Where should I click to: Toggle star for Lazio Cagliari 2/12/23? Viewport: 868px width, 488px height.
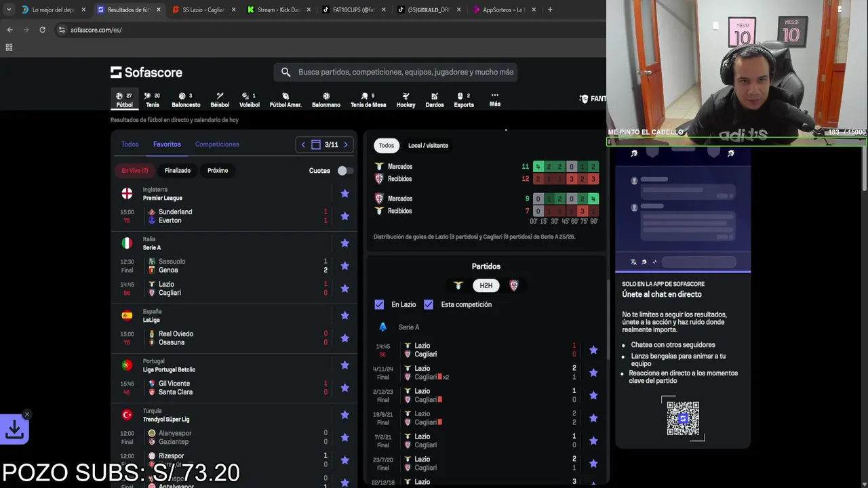click(593, 395)
